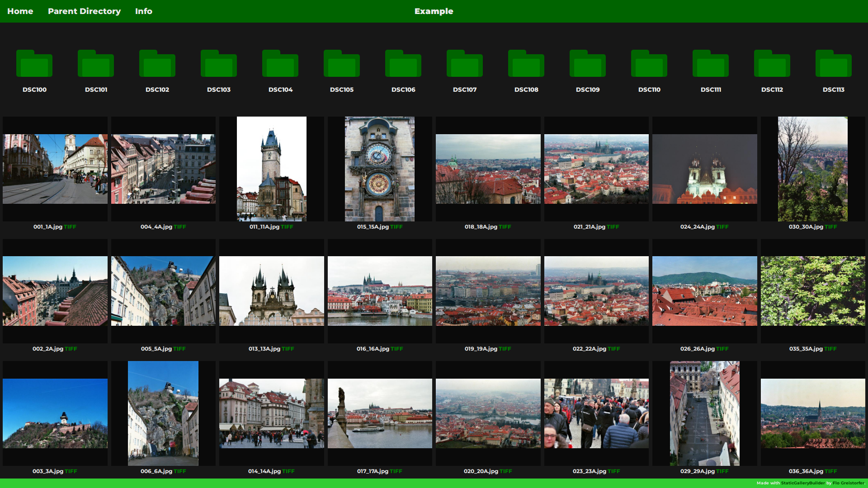Open blue sky hill thumbnail 003_3A.jpg
Image resolution: width=868 pixels, height=488 pixels.
(55, 413)
